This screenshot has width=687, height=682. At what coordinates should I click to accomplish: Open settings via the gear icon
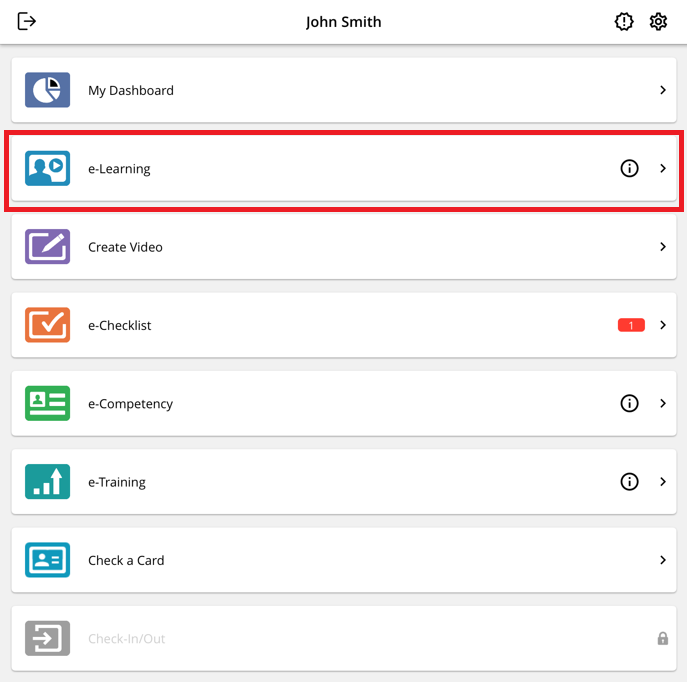(x=658, y=22)
